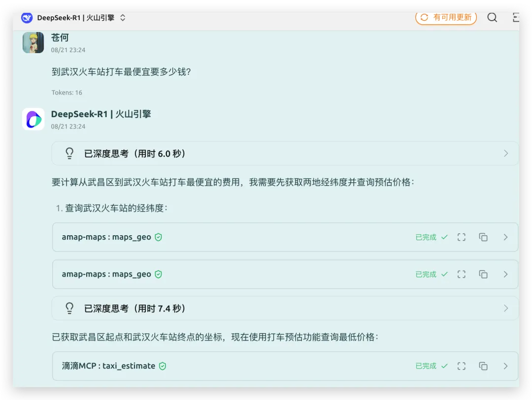Click the DeepSeek-R1 assistant avatar icon
Viewport: 532px width, 400px height.
pos(33,120)
